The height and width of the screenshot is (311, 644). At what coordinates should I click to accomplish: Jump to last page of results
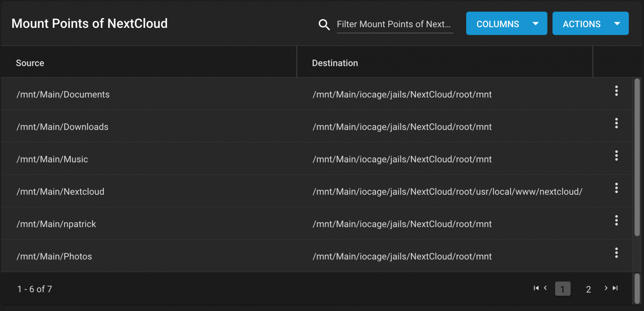coord(615,288)
